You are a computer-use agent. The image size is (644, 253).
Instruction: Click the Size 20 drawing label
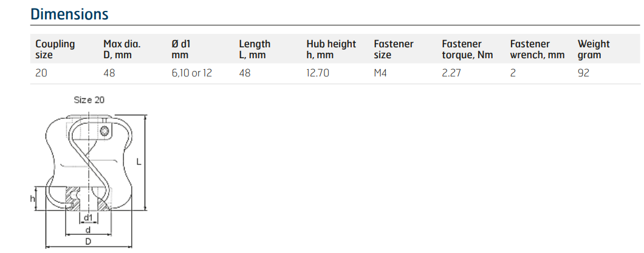pyautogui.click(x=89, y=100)
